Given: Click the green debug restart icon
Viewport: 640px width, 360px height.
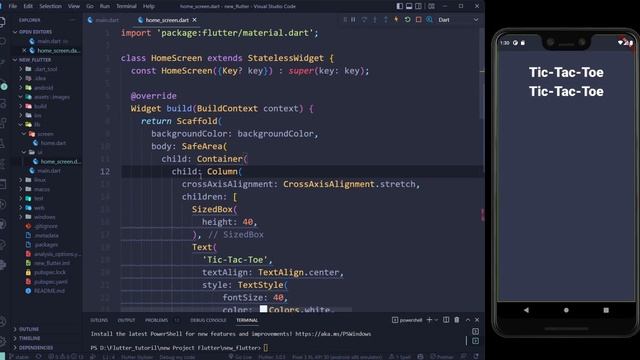Looking at the screenshot, I should click(407, 20).
